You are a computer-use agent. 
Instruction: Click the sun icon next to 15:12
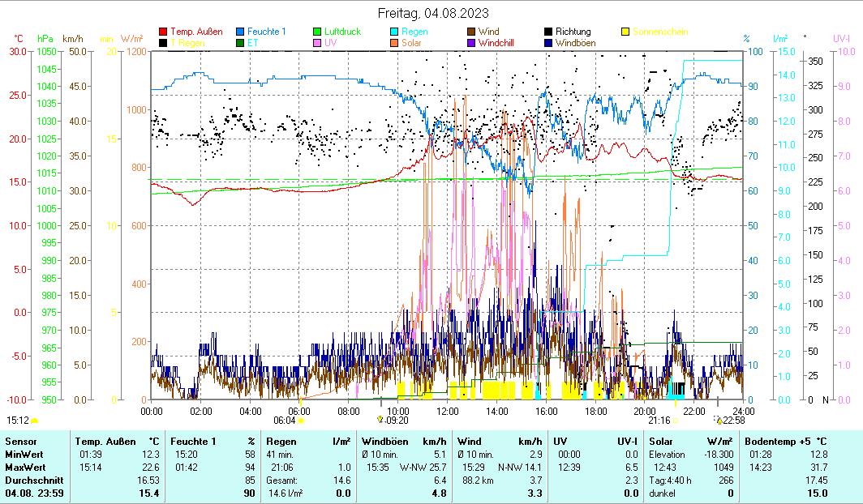click(34, 421)
